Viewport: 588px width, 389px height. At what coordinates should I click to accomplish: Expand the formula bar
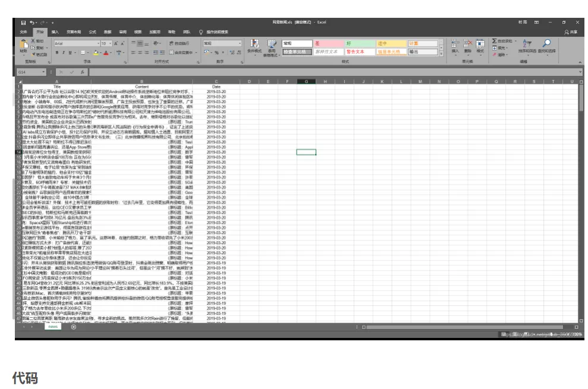point(580,72)
